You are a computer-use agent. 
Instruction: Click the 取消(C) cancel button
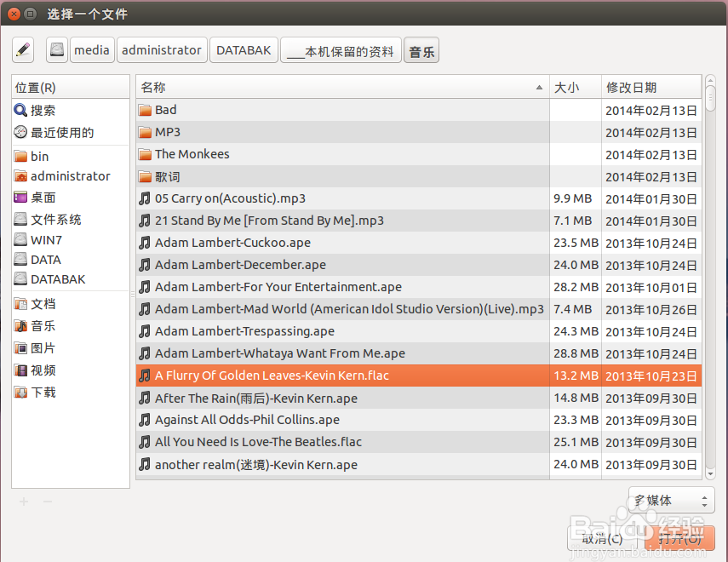click(602, 539)
